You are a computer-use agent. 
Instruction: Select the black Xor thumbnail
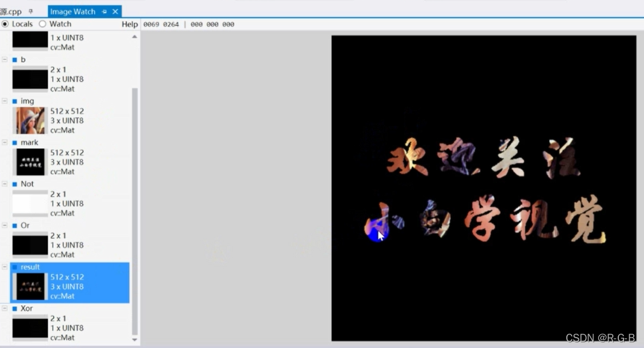[30, 328]
